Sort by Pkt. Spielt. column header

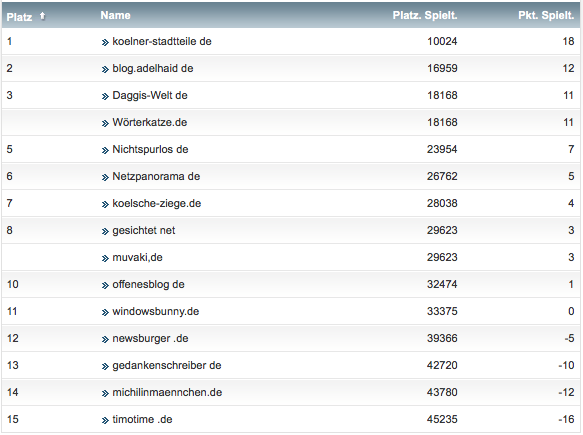click(546, 15)
